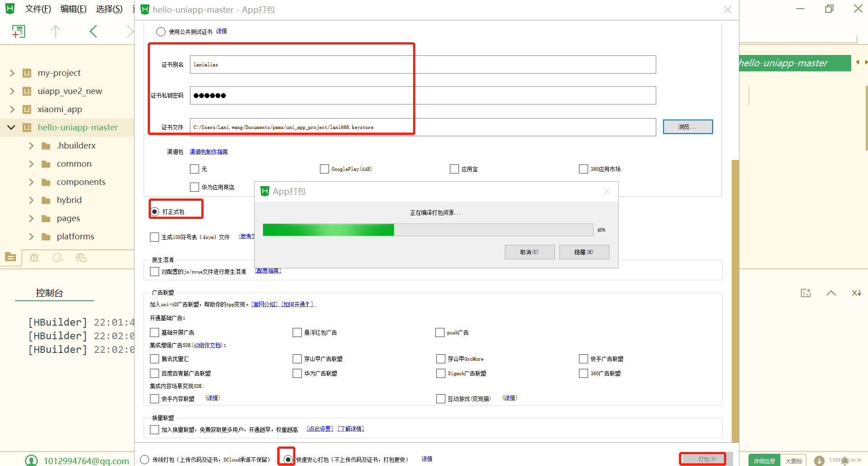
Task: Open the project manager icon in the bottom panel
Action: (x=10, y=258)
